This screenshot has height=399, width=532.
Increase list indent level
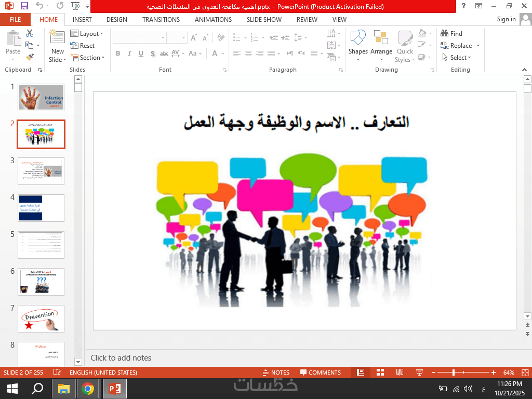[x=286, y=37]
